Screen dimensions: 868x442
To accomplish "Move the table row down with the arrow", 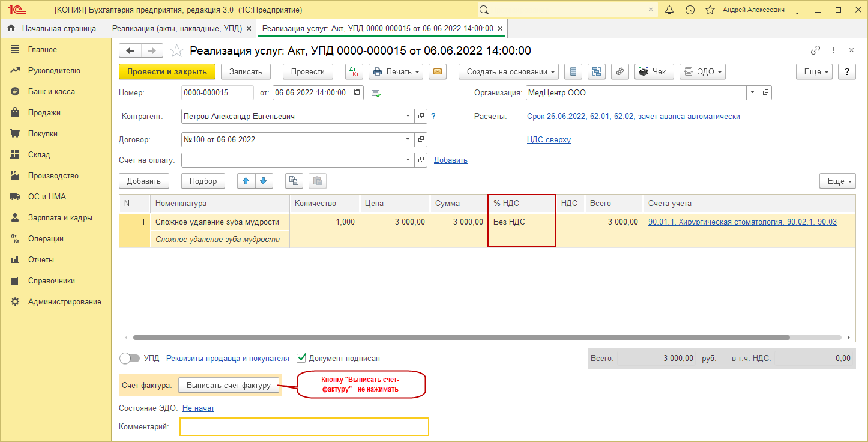I will pos(265,181).
